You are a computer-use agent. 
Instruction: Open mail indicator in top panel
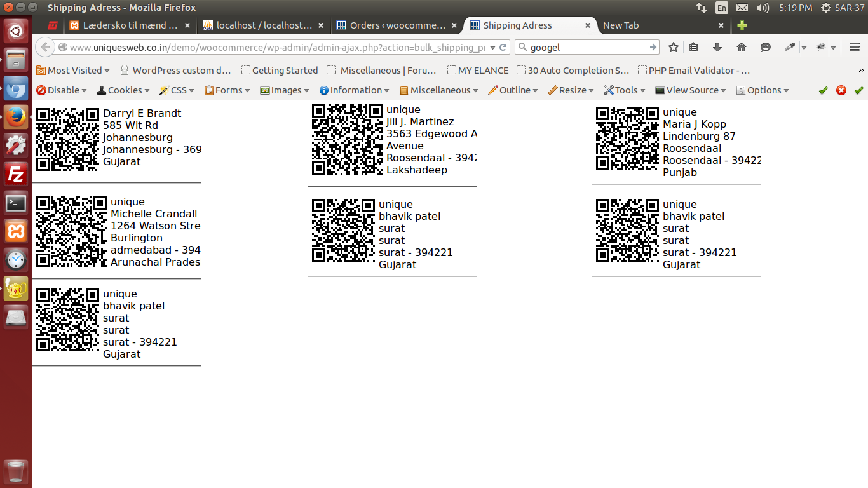click(x=742, y=8)
